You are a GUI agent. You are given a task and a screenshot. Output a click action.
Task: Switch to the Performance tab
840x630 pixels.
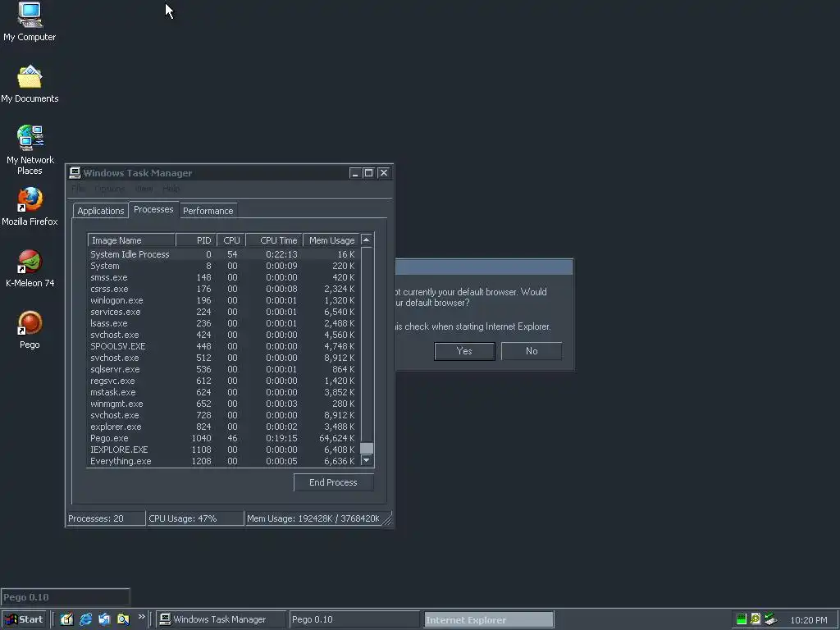click(208, 211)
